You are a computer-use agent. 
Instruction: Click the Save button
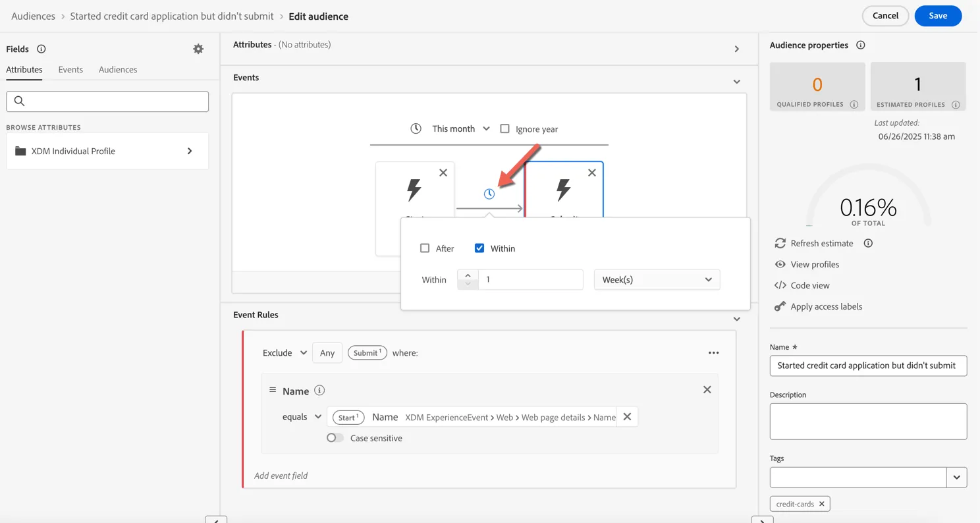click(x=938, y=16)
